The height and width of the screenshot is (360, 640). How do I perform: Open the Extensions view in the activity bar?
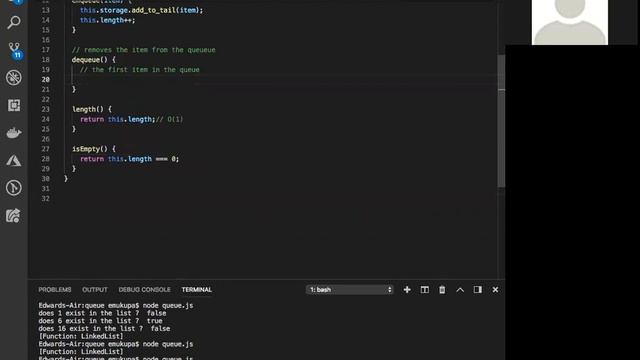click(x=14, y=105)
